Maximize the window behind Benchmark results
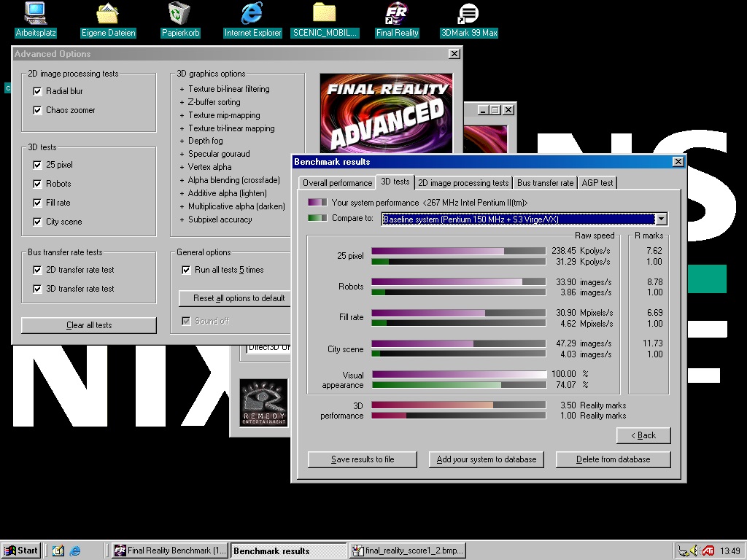This screenshot has width=747, height=560. 495,110
